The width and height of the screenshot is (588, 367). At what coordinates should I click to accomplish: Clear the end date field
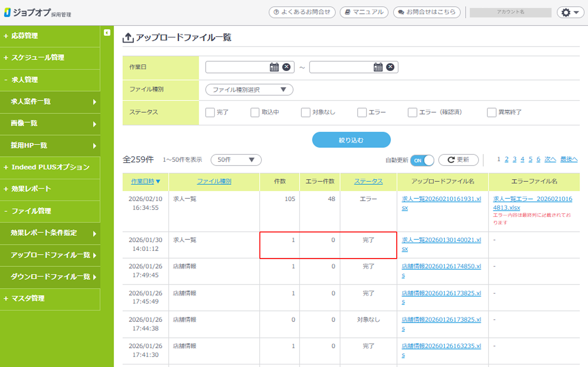click(x=390, y=67)
